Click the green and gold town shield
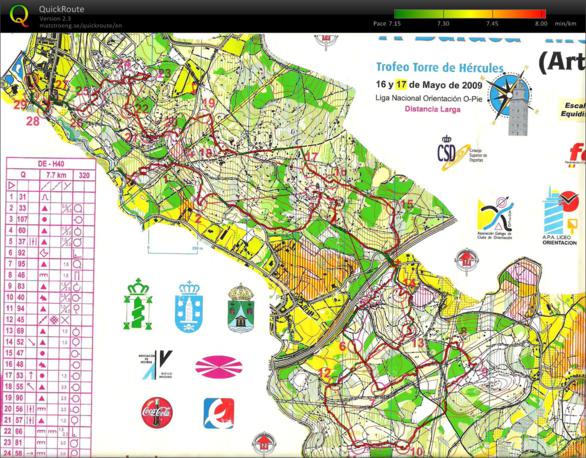586x458 pixels. tap(241, 308)
